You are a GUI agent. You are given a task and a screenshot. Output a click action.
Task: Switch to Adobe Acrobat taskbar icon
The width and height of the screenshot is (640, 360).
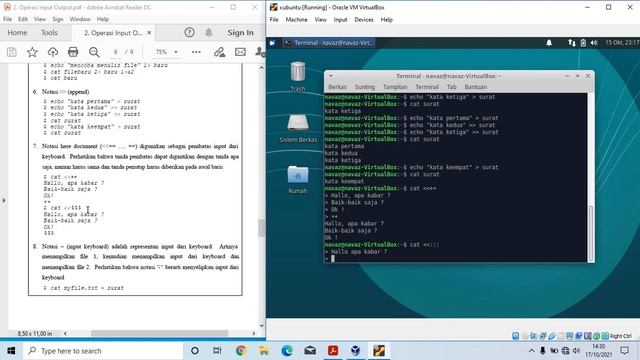[x=333, y=351]
